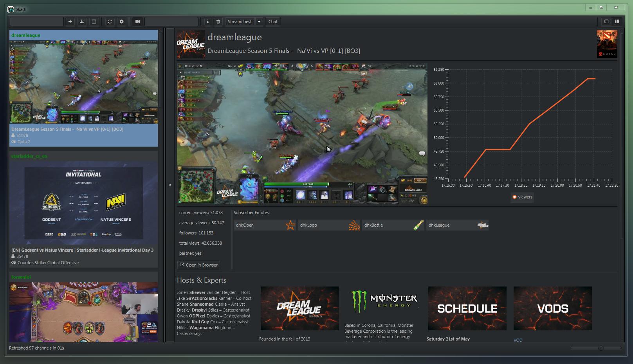The image size is (633, 364).
Task: Delete channel with the trash icon
Action: (218, 22)
